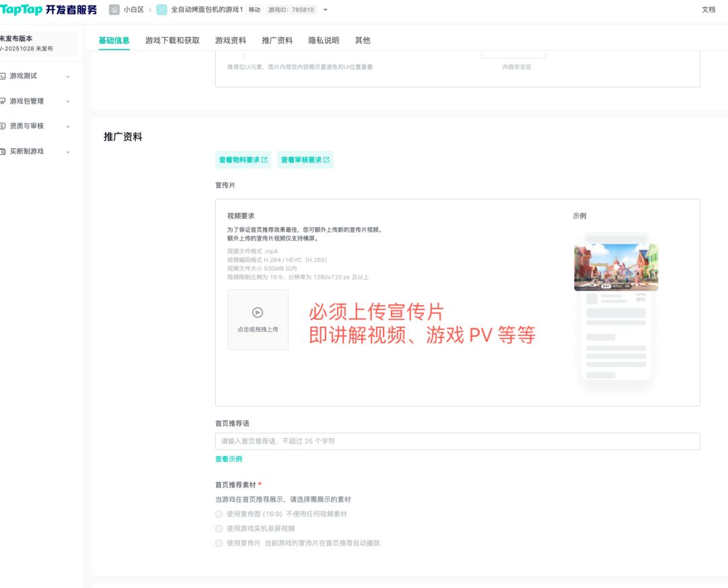Click 查看物料要求 button
This screenshot has height=588, width=728.
click(243, 160)
